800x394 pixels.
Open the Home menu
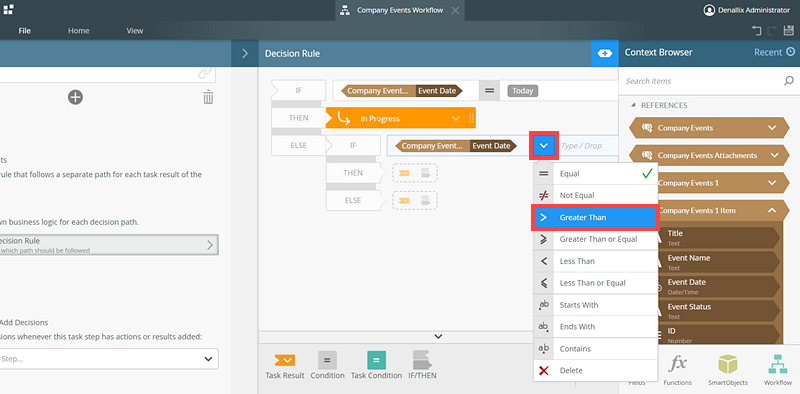79,31
